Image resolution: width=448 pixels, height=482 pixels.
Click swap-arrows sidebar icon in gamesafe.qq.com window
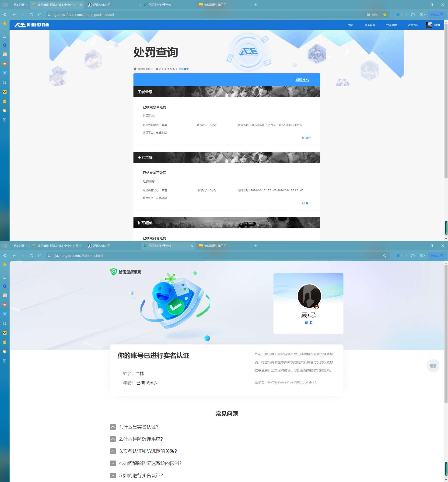point(5,37)
